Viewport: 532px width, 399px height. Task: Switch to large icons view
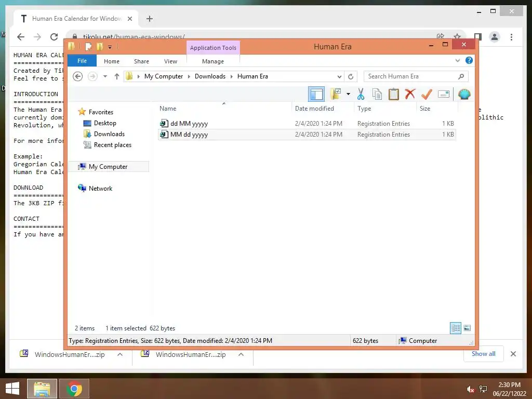(x=467, y=328)
